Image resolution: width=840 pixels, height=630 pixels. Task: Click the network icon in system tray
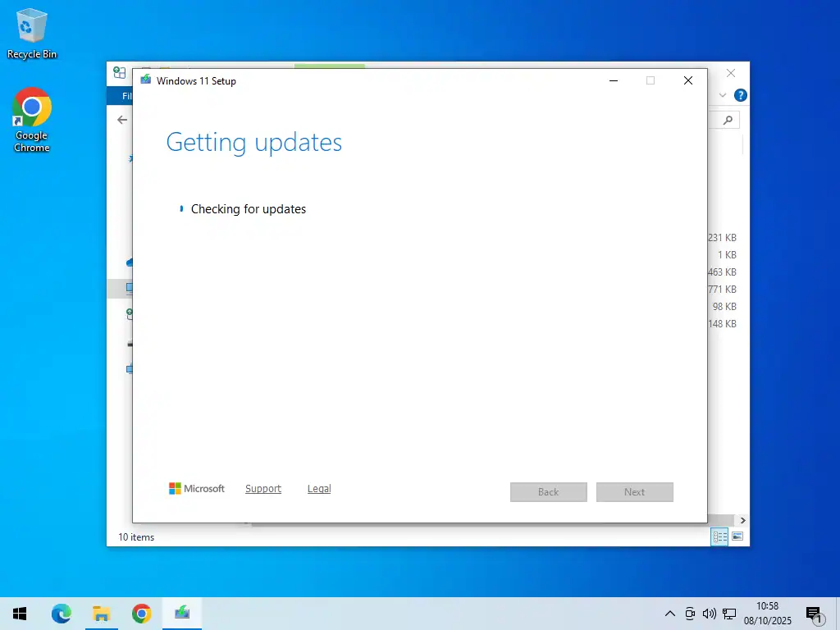pos(729,614)
